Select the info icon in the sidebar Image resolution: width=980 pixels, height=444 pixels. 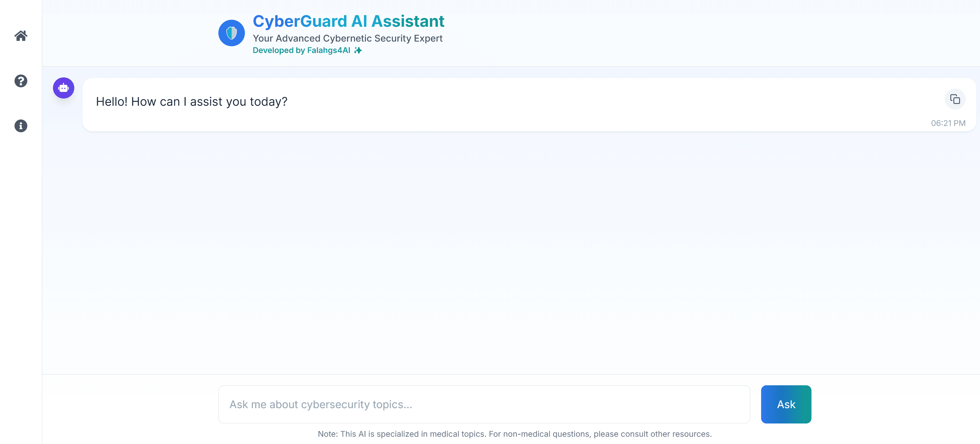pyautogui.click(x=21, y=126)
